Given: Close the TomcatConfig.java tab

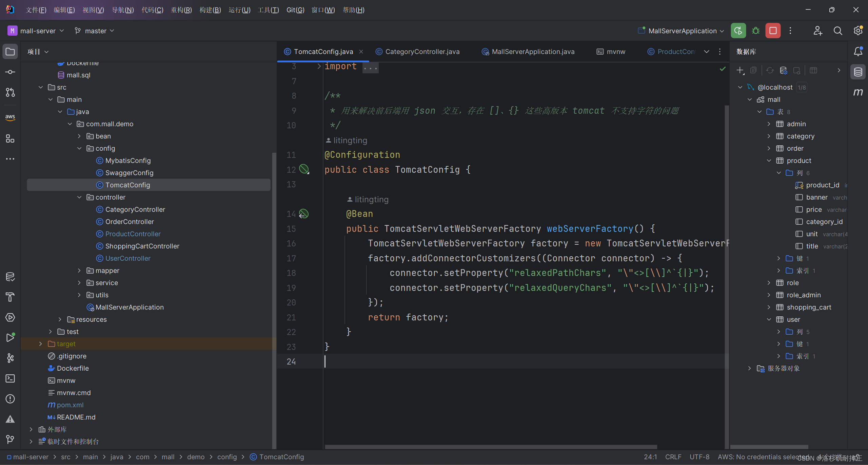Looking at the screenshot, I should (361, 52).
